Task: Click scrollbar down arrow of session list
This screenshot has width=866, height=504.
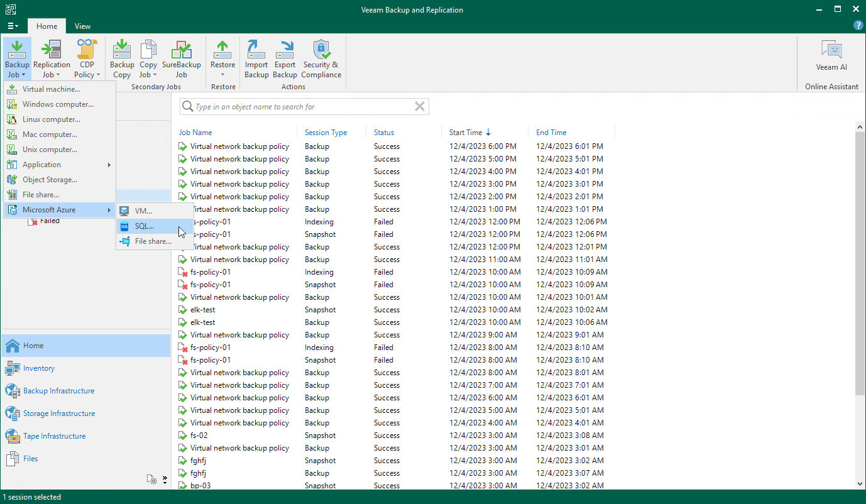Action: pos(860,483)
